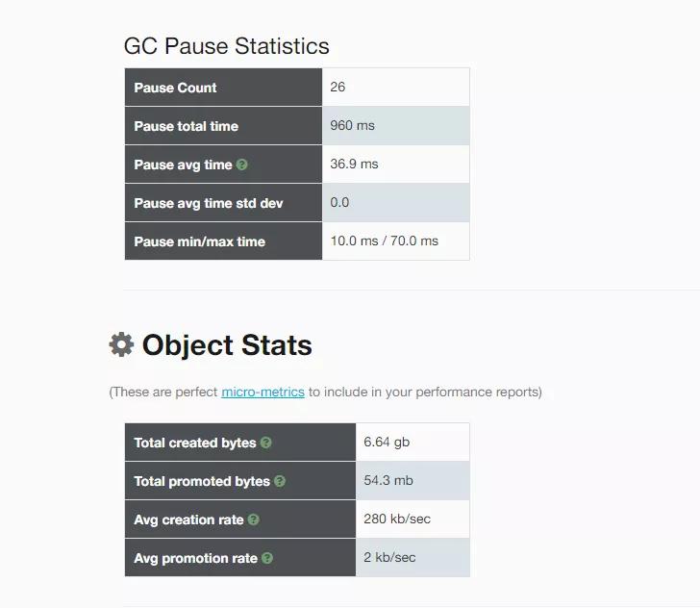Select the 6.64 gb created bytes value

click(x=387, y=443)
